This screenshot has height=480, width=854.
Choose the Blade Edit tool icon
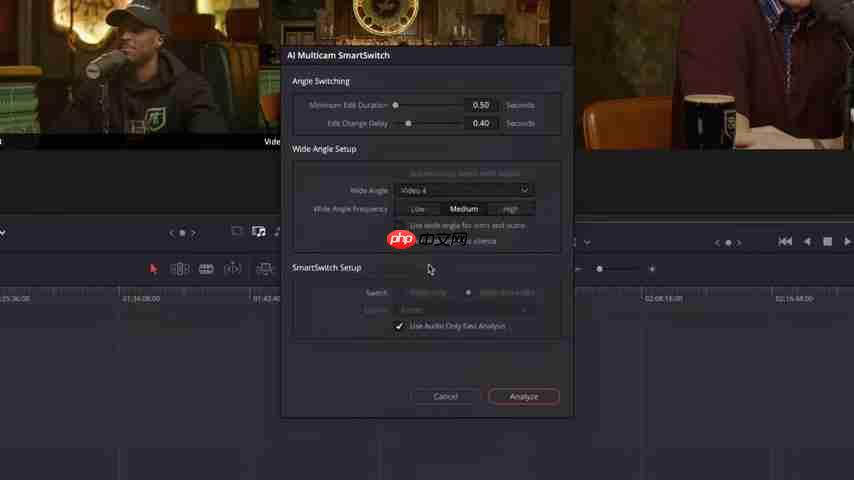pyautogui.click(x=233, y=269)
